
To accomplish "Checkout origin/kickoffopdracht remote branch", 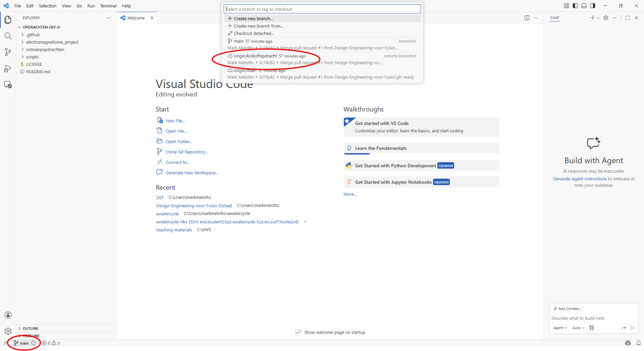I will point(322,59).
